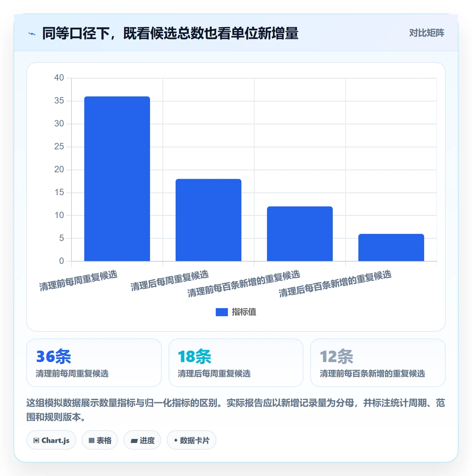Open the 18条 data card
Image resolution: width=472 pixels, height=476 pixels.
(x=236, y=363)
